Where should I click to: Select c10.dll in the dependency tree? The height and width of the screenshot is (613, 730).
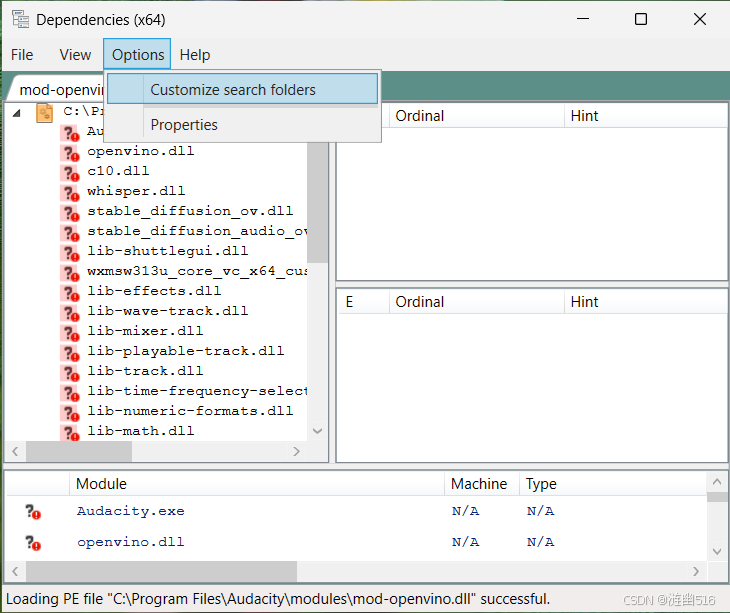118,171
